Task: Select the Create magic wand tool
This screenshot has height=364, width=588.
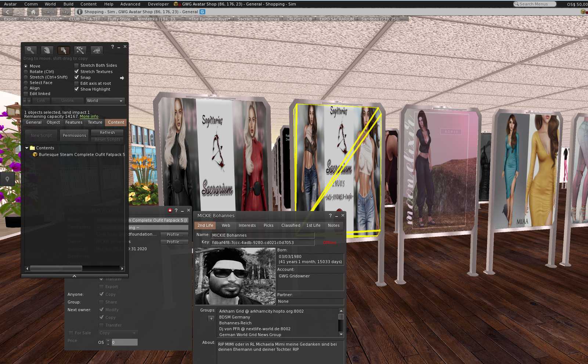Action: [80, 50]
